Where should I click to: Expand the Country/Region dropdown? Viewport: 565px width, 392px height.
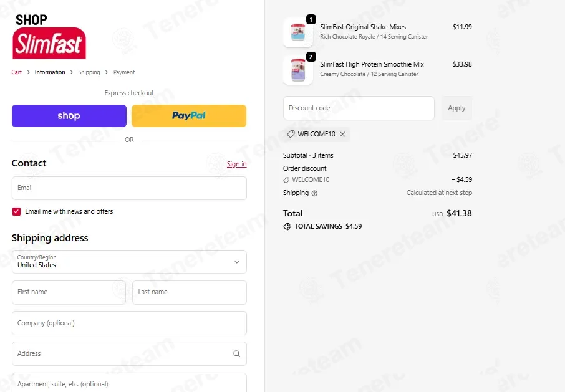click(x=129, y=262)
